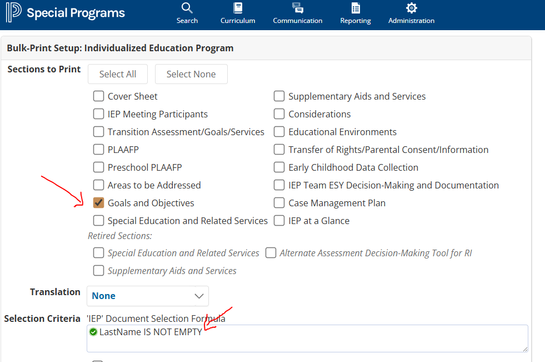
Task: Check the IEP at a Glance box
Action: (279, 220)
